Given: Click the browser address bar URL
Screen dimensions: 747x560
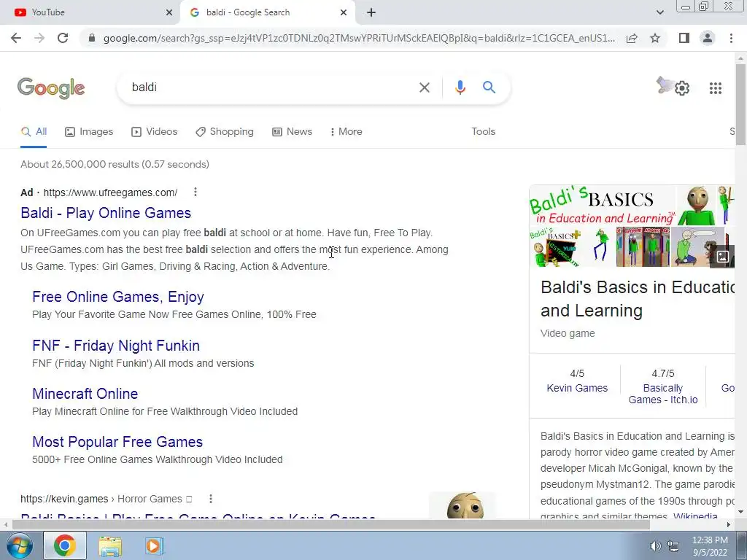Looking at the screenshot, I should (359, 38).
